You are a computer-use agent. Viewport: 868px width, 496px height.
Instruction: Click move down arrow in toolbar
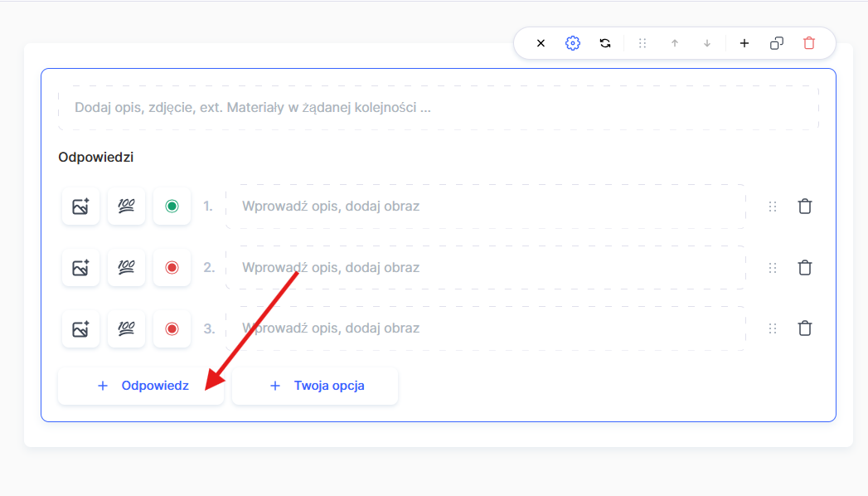707,43
